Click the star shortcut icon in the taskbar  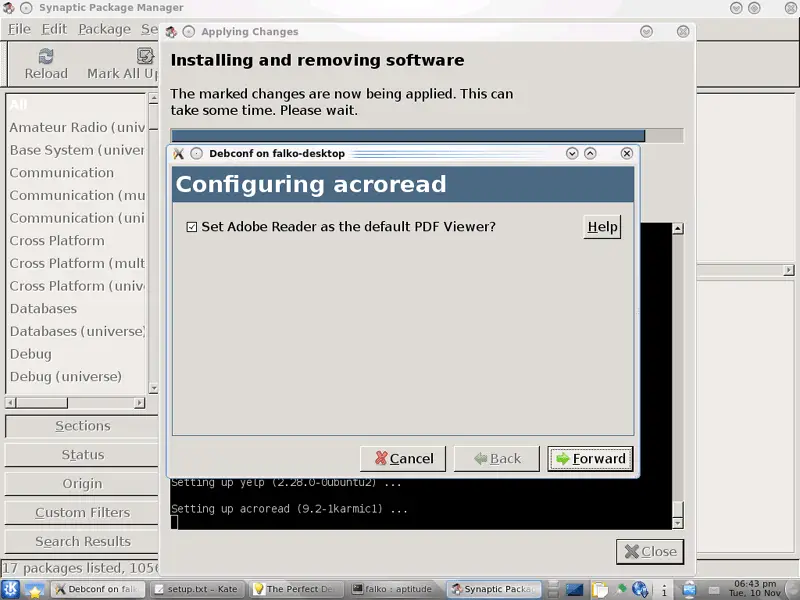[34, 590]
